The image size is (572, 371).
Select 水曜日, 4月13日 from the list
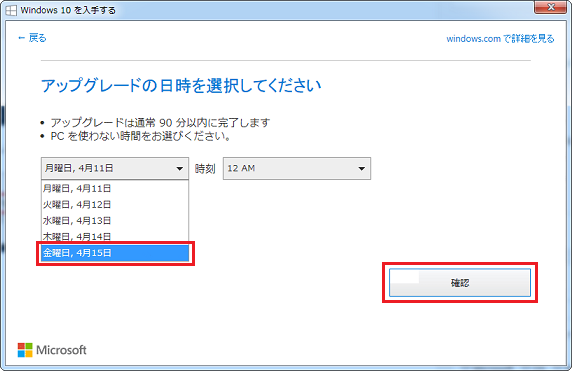coord(115,221)
